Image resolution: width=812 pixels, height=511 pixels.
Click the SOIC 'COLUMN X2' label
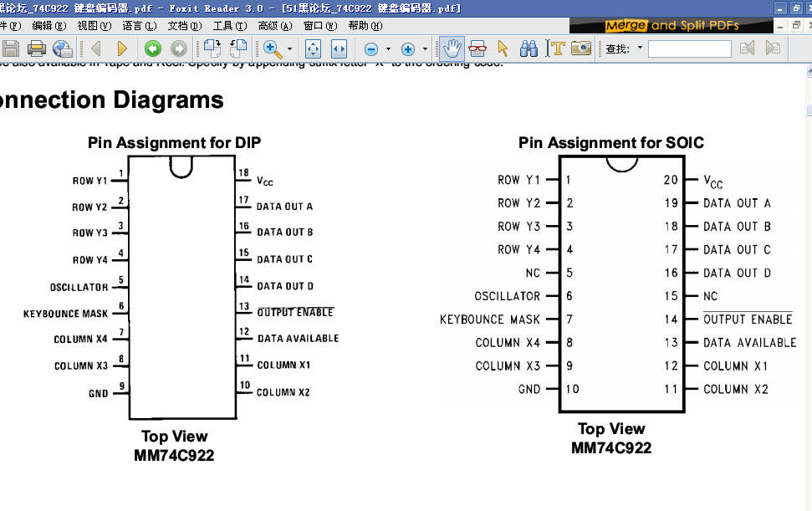(736, 390)
